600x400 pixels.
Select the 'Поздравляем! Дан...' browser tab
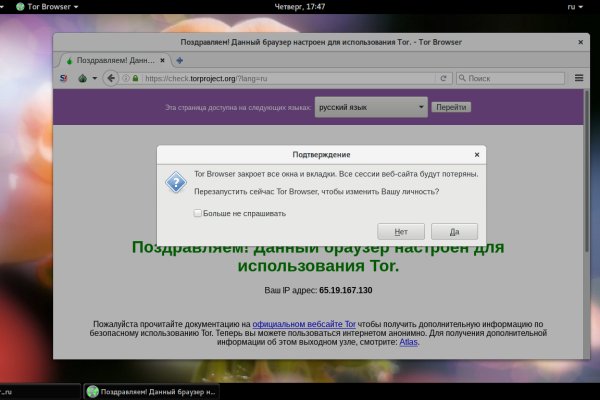(112, 59)
